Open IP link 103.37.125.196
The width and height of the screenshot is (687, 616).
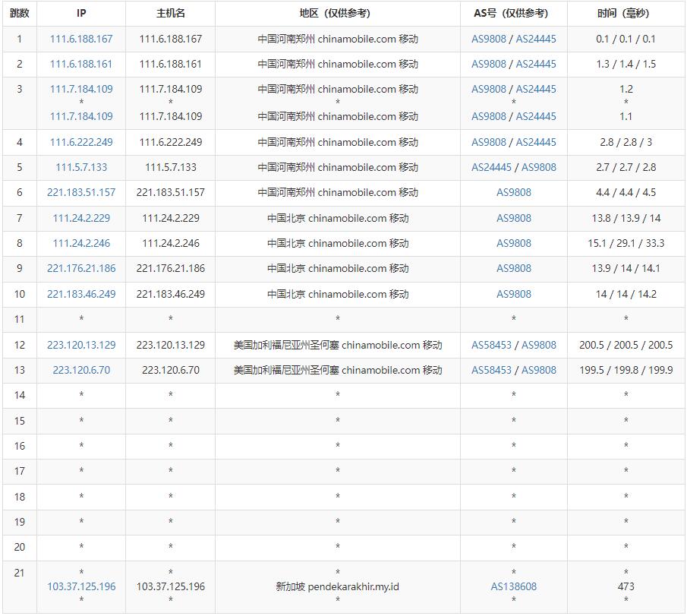tap(81, 586)
